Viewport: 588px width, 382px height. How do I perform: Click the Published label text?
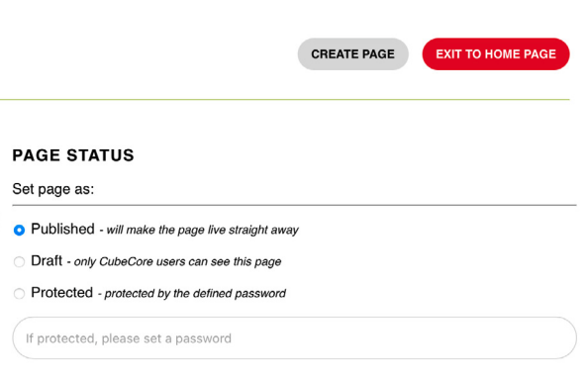pyautogui.click(x=62, y=229)
